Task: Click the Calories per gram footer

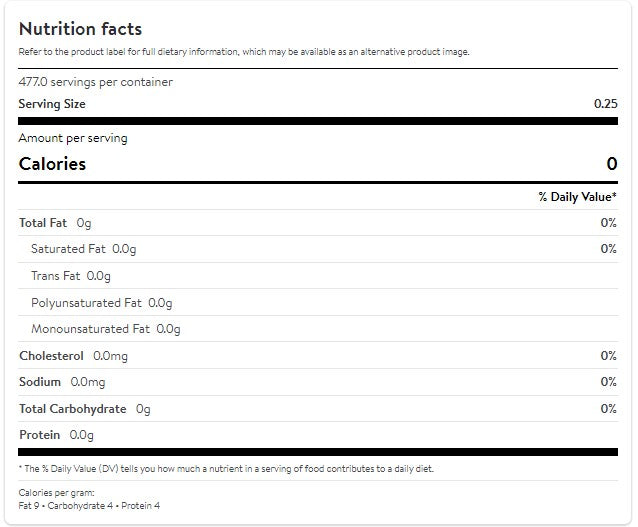Action: (x=89, y=499)
